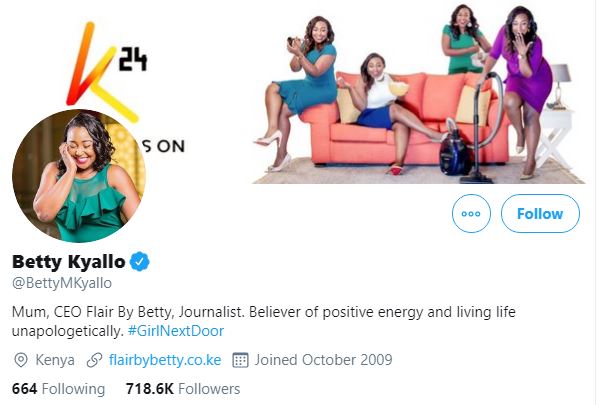Show the 718.6K Followers list
Viewport: 609px width, 405px height.
pyautogui.click(x=182, y=388)
